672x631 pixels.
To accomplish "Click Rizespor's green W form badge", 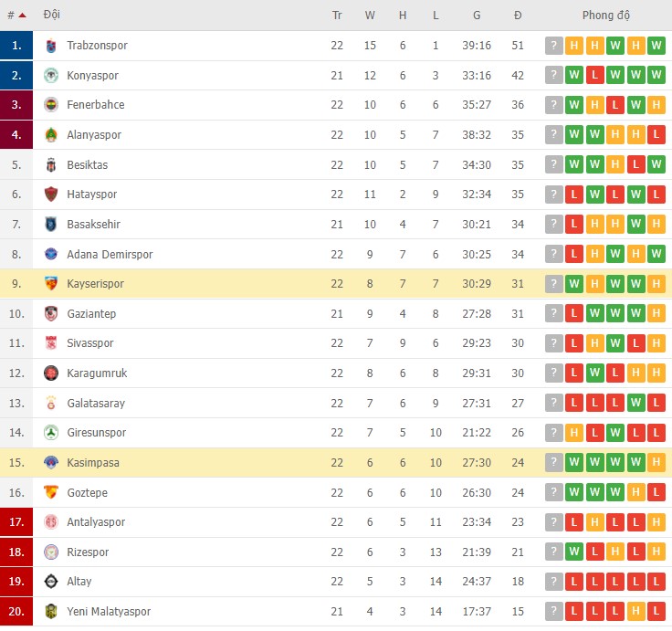I will (x=574, y=552).
